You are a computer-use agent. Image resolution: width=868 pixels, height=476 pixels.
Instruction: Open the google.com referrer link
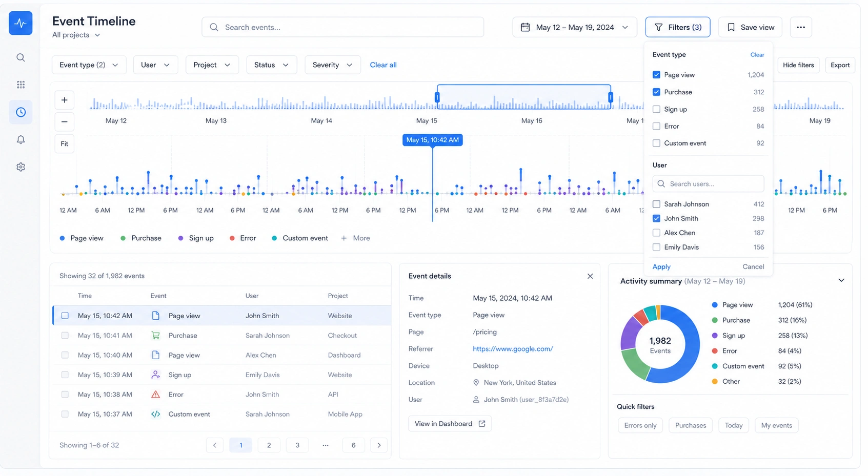click(513, 349)
